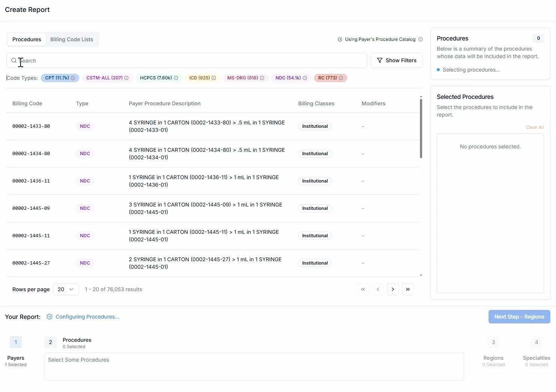Viewport: 556px width, 392px height.
Task: Click the search magnifier icon
Action: coord(14,60)
